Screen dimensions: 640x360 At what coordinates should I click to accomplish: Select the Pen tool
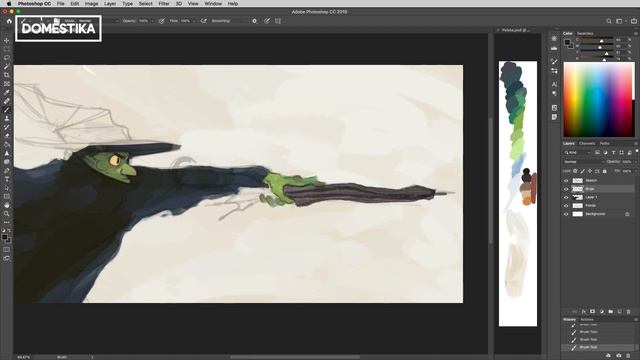tap(7, 170)
